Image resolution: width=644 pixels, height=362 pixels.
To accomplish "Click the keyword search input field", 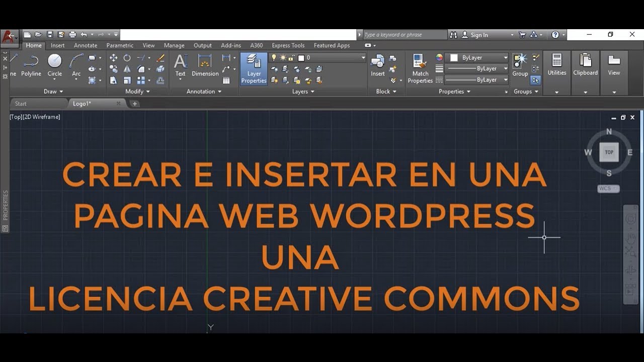I will click(405, 35).
